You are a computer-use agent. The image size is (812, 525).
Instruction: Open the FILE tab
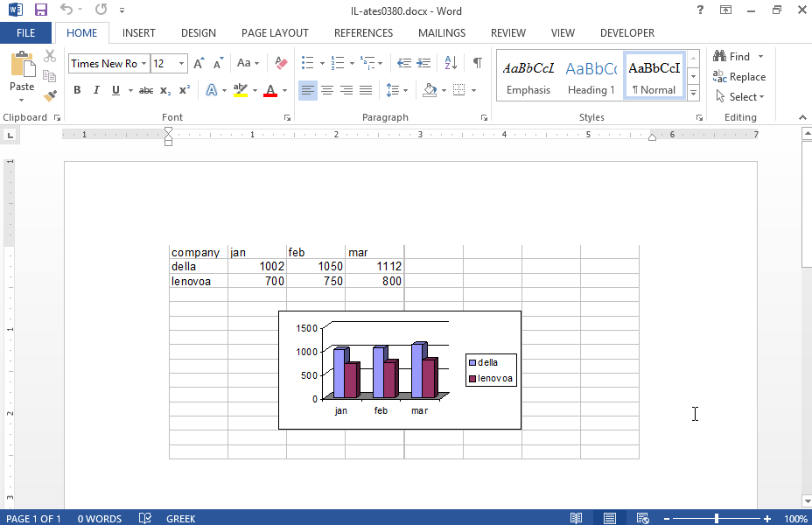coord(26,32)
